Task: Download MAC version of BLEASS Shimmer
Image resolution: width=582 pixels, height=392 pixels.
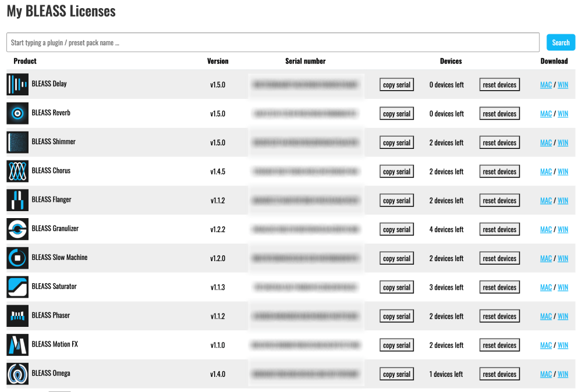Action: pyautogui.click(x=545, y=142)
